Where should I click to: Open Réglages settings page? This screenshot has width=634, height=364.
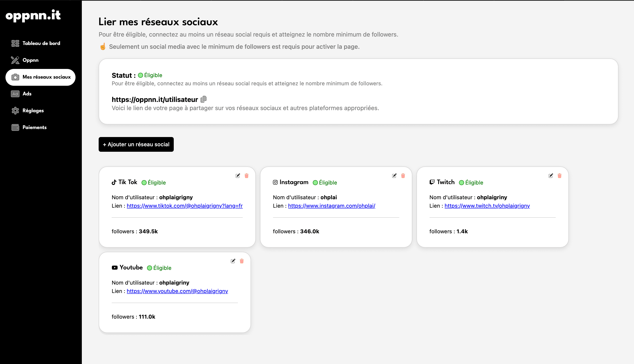point(33,111)
